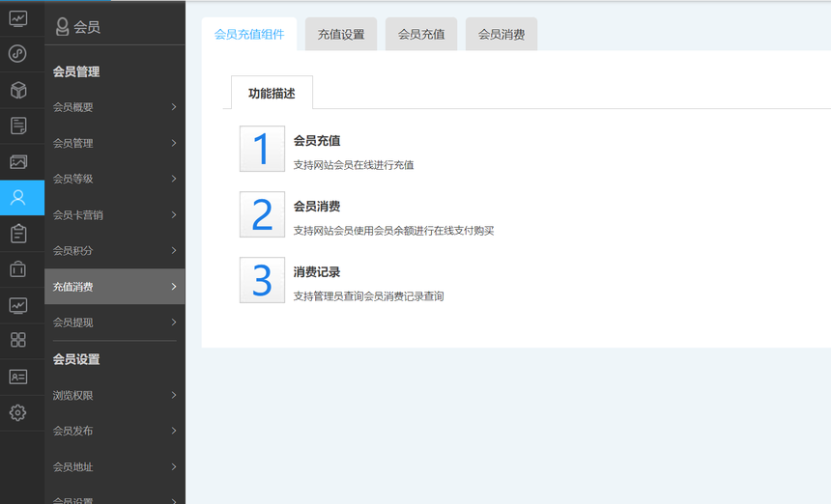Expand the chevron on the 会员概要 row

[174, 107]
